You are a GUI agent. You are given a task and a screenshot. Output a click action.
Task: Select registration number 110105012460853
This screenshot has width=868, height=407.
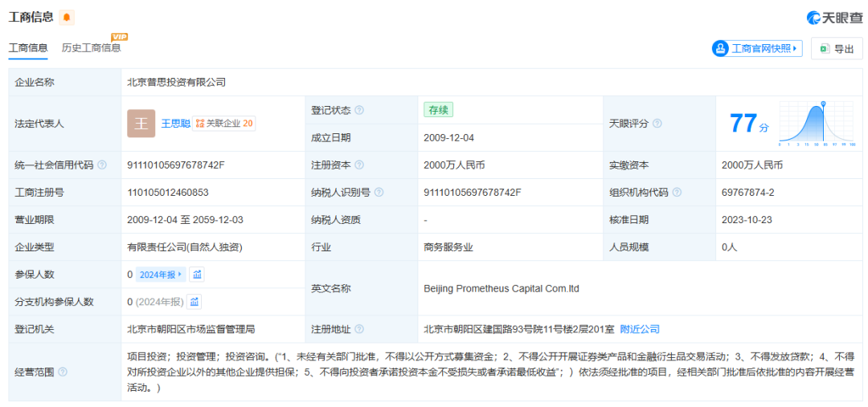(x=168, y=193)
